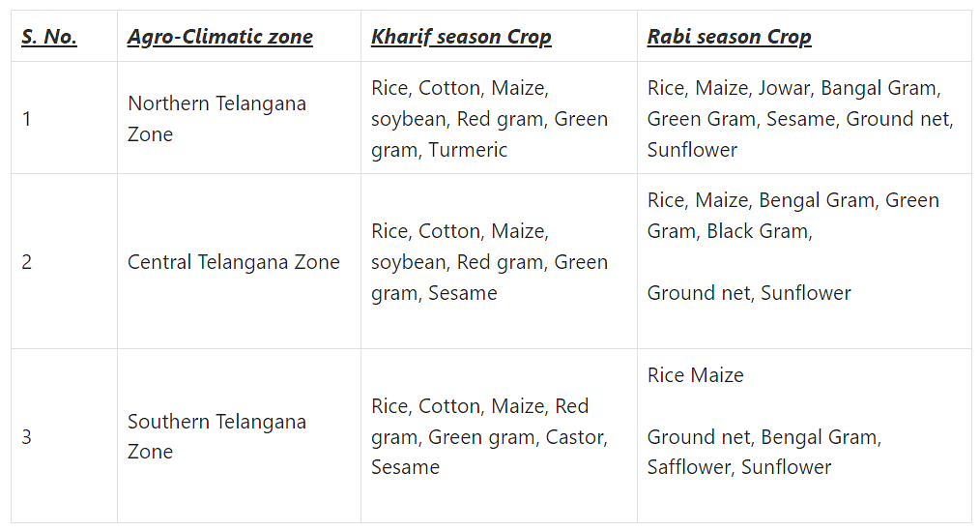Select the Agro-Climatic zone header

point(220,37)
